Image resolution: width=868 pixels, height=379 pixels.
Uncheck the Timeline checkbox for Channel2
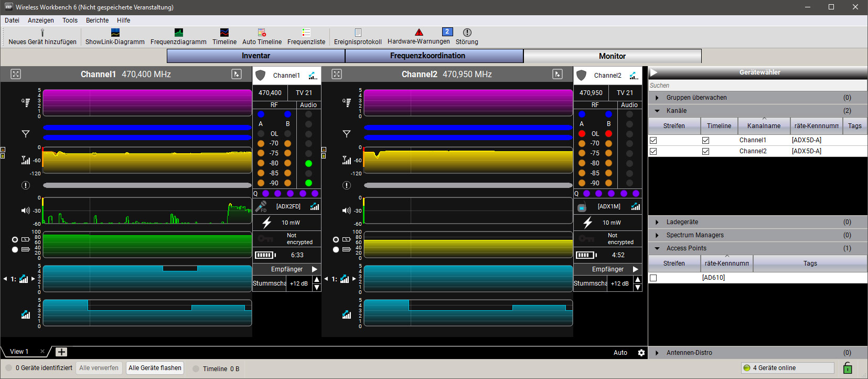705,152
